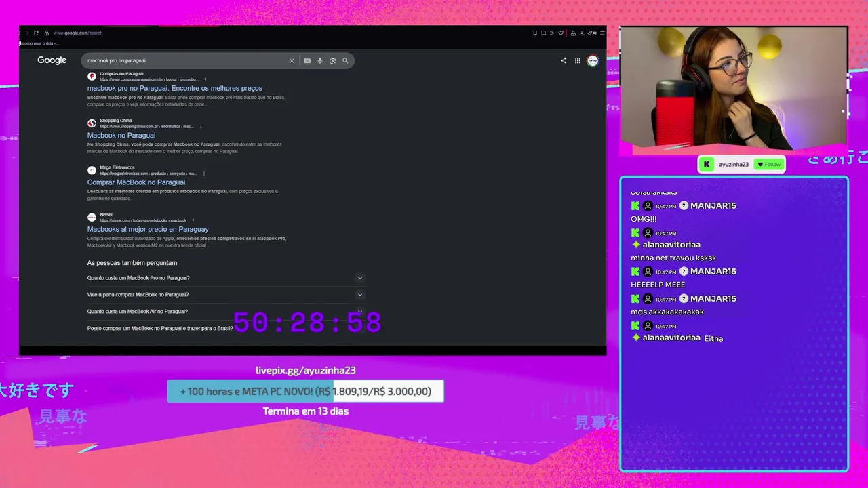
Task: Open options for the Compras no Paraguai result
Action: point(205,79)
